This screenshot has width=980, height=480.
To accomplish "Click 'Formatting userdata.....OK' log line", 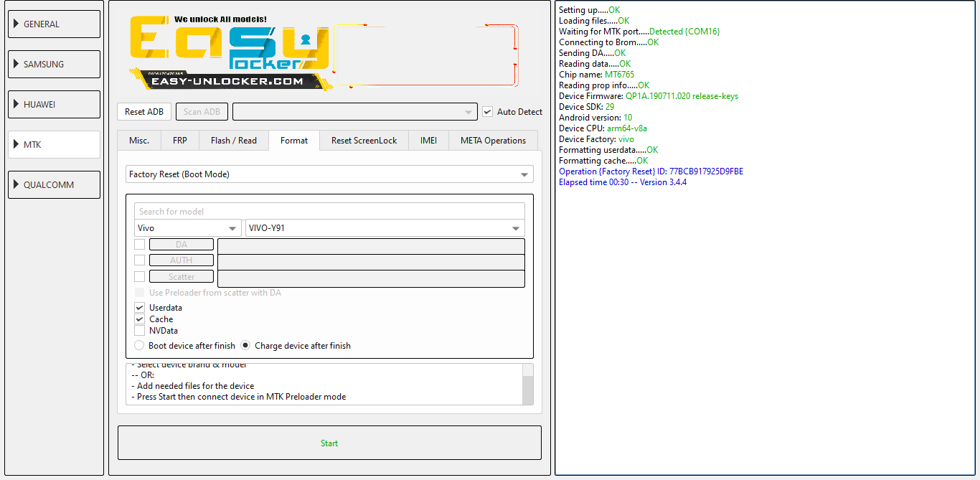I will point(608,150).
